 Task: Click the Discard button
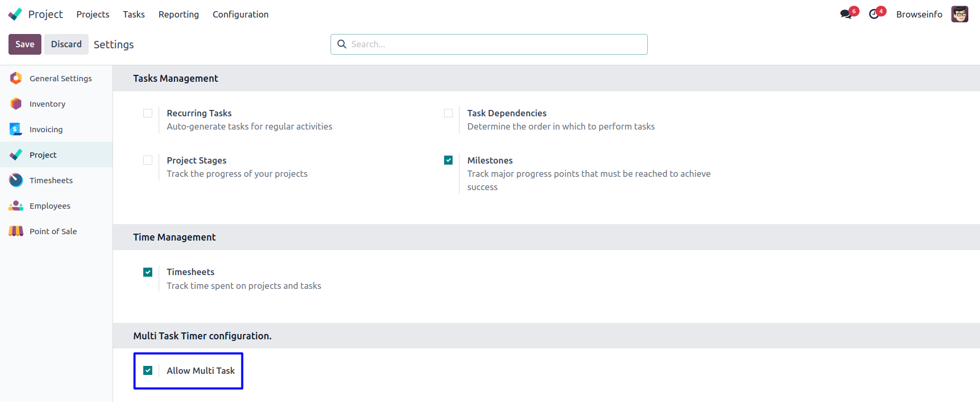pos(66,45)
